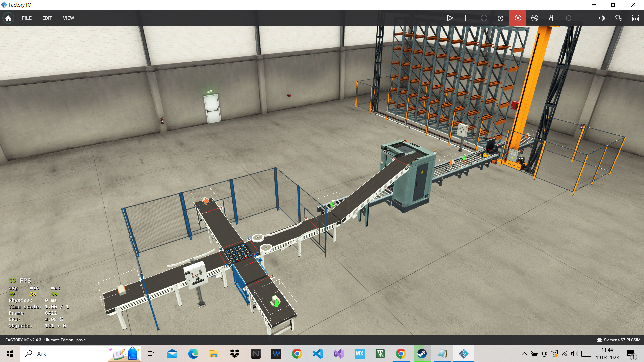Open sensors visibility icon in toolbar
Image resolution: width=644 pixels, height=362 pixels.
602,18
